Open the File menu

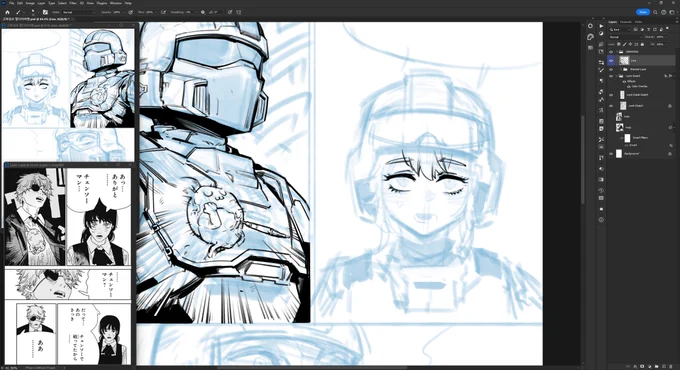click(x=12, y=3)
